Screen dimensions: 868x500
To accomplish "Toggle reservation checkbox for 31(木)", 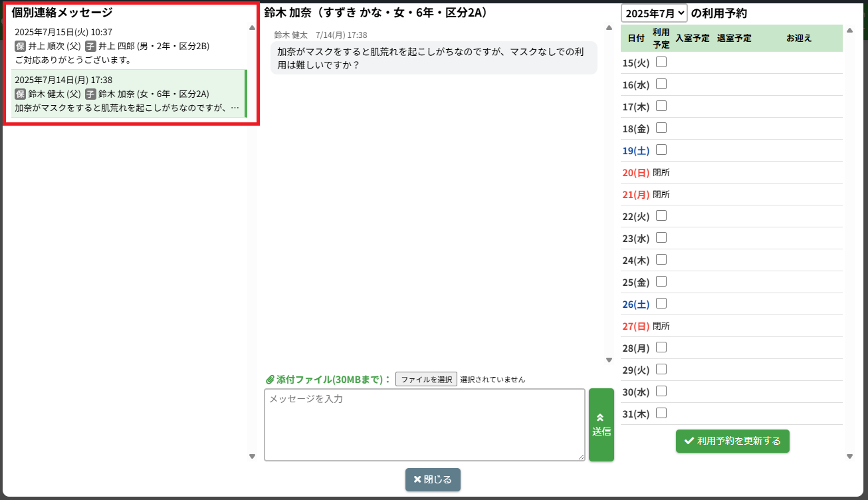I will coord(661,414).
